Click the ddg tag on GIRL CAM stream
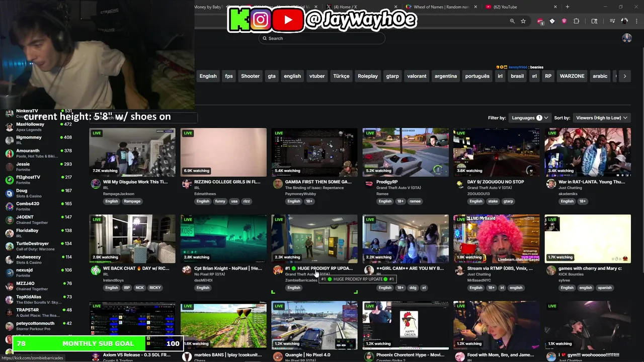The width and height of the screenshot is (644, 362). coord(413,288)
